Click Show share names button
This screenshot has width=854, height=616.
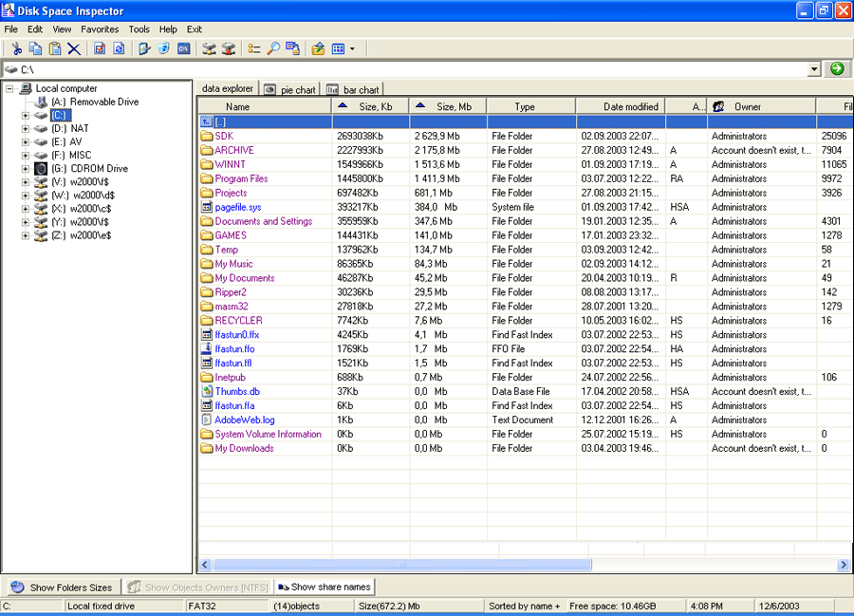[x=325, y=587]
